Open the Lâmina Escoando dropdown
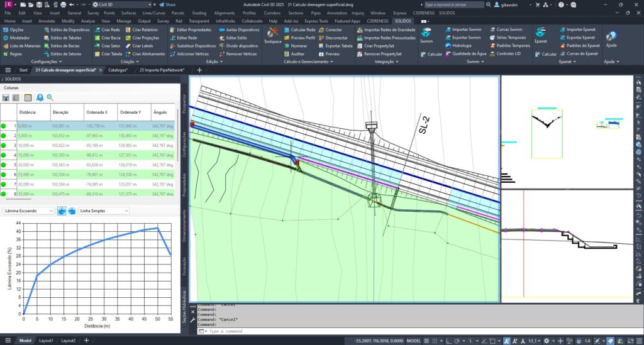The image size is (644, 345). pos(29,211)
